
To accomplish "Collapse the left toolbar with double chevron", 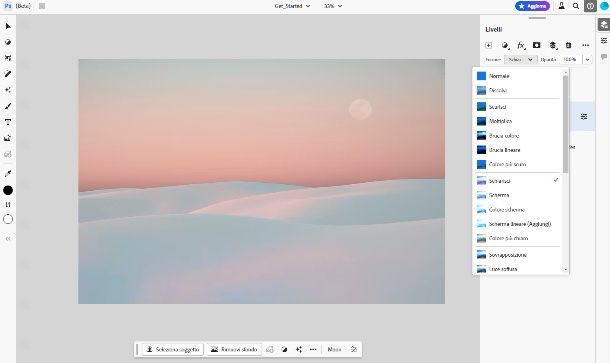I will [x=8, y=239].
